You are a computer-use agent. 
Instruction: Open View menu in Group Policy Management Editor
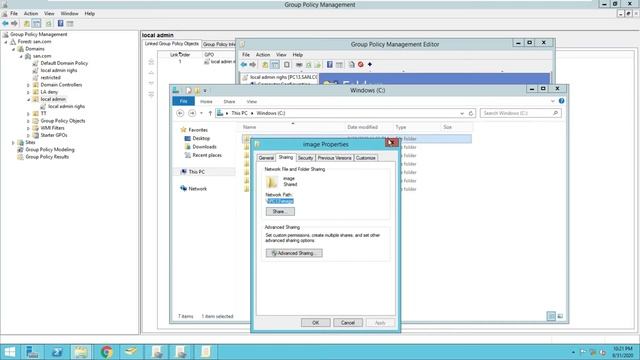click(281, 55)
